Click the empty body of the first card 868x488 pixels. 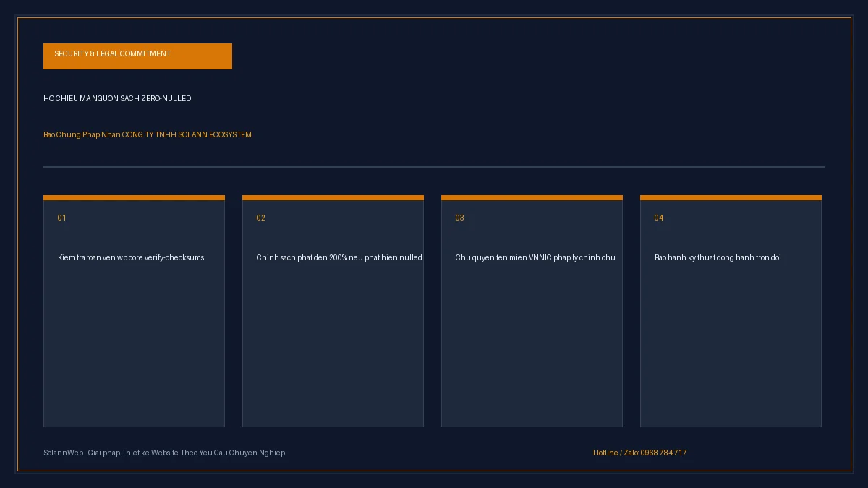point(134,343)
